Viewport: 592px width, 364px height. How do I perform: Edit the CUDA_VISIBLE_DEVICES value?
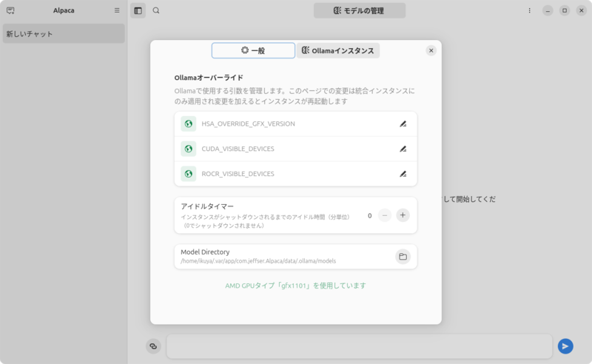403,149
